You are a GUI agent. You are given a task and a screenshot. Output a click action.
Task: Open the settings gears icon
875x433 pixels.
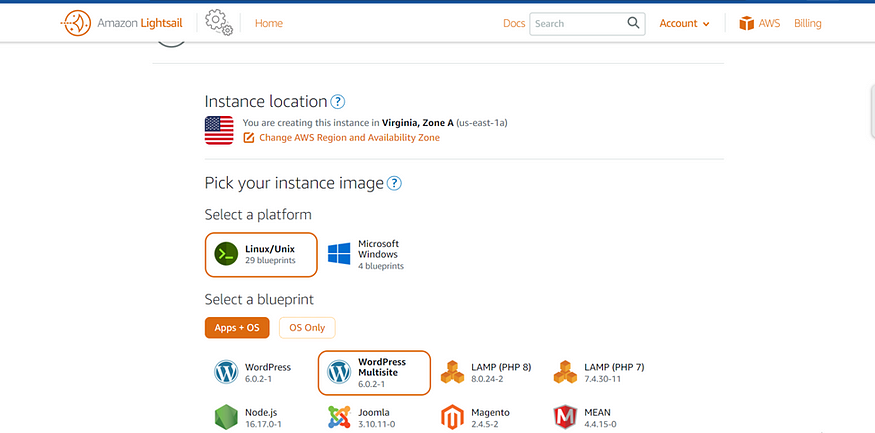(219, 23)
